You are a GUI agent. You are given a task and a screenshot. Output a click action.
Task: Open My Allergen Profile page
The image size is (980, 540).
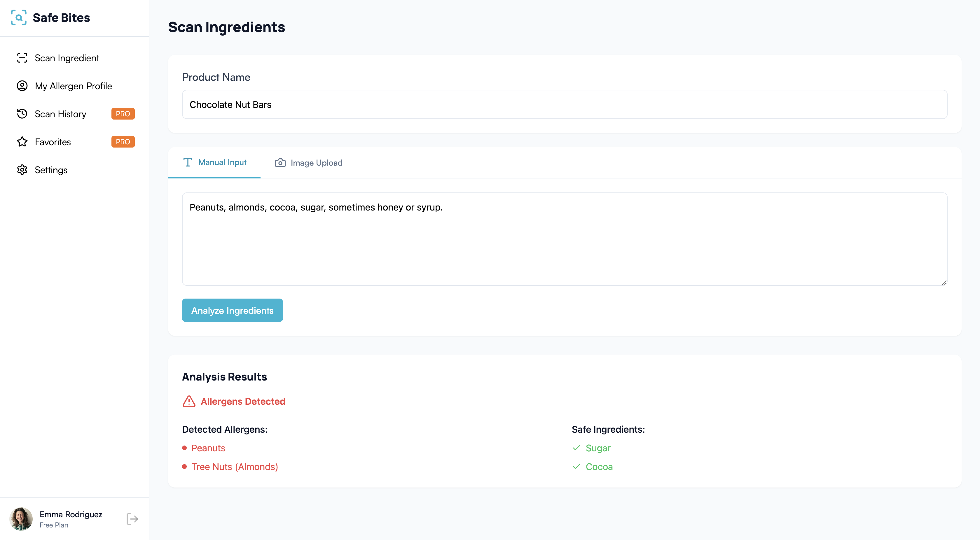pyautogui.click(x=74, y=86)
